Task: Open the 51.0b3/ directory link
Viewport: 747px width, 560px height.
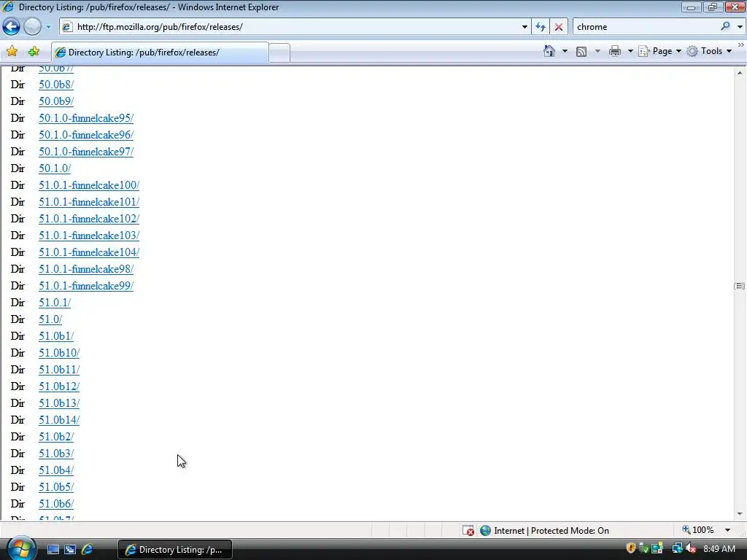Action: pyautogui.click(x=56, y=454)
